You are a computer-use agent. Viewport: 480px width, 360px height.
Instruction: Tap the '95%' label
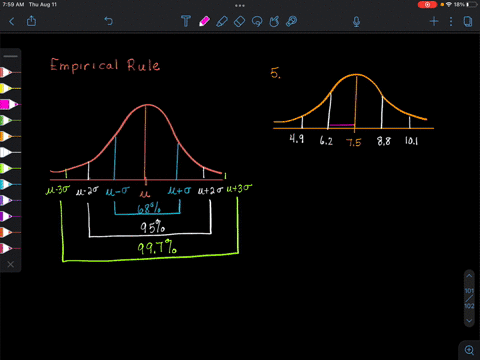click(x=152, y=227)
